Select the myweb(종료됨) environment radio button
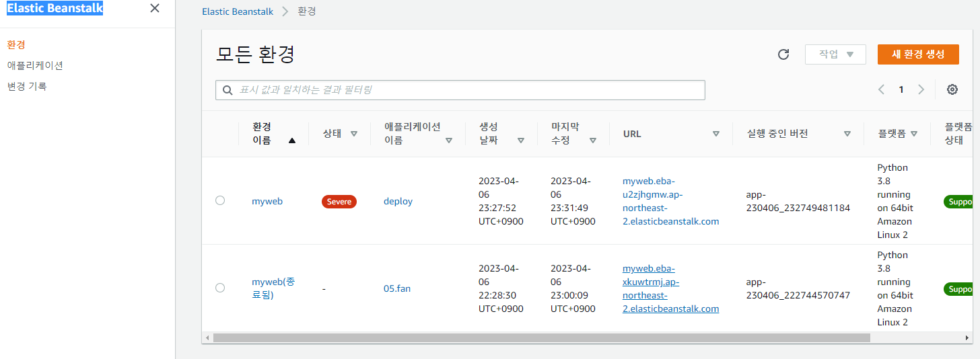980x359 pixels. point(220,288)
